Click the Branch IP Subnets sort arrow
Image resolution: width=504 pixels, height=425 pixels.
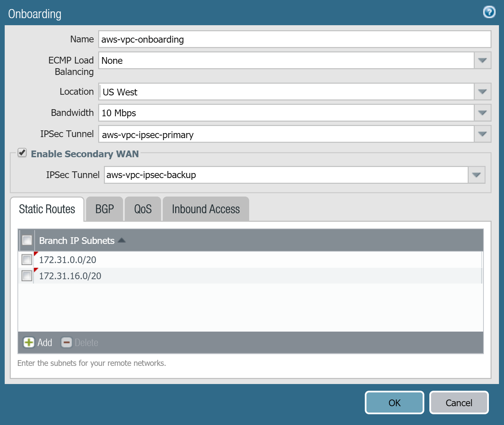(x=122, y=240)
